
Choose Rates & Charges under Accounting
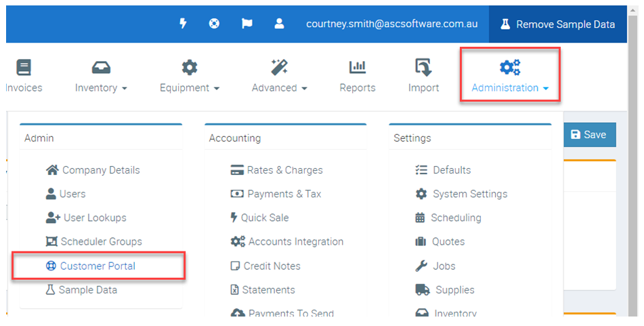[284, 170]
